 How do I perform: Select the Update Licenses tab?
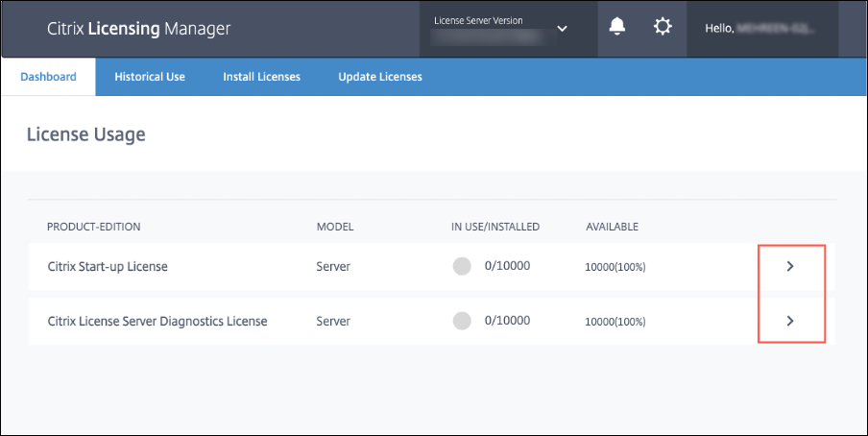[x=379, y=77]
